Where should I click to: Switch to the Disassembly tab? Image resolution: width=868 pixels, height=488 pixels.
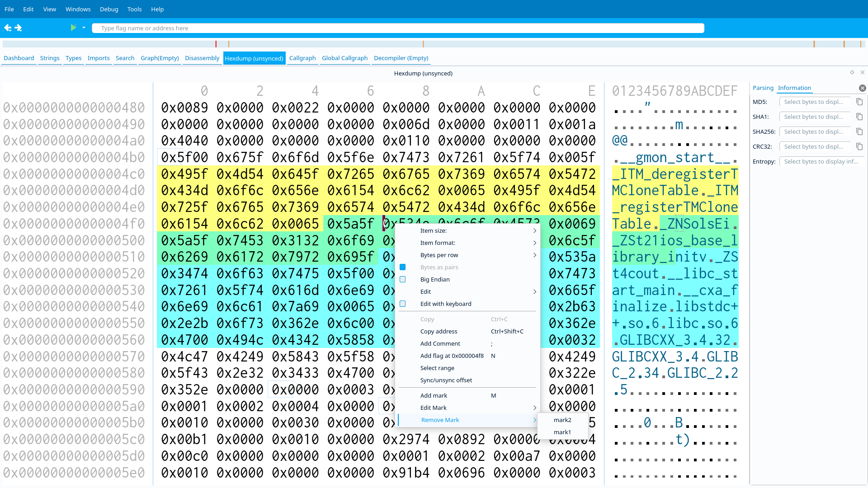coord(202,58)
